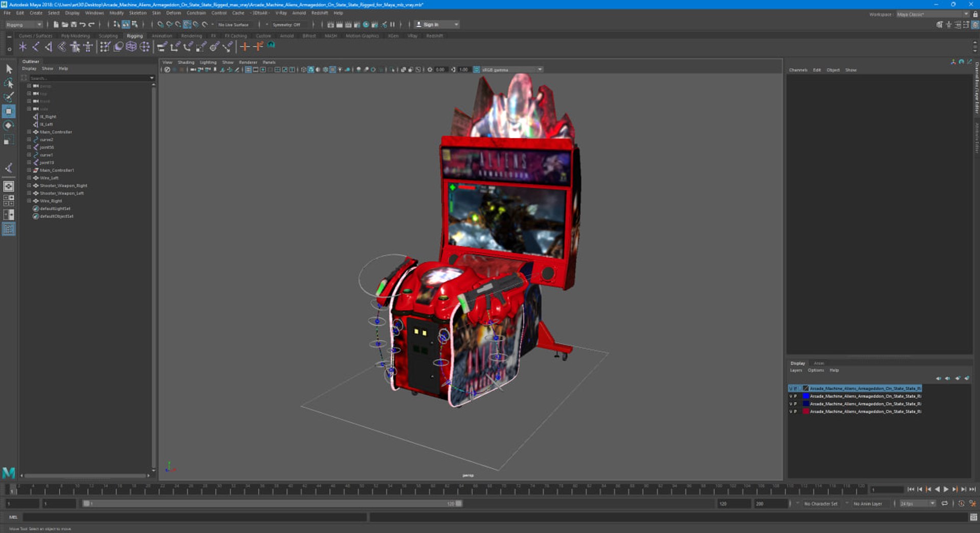The width and height of the screenshot is (980, 533).
Task: Activate the Lasso select tool
Action: click(9, 83)
